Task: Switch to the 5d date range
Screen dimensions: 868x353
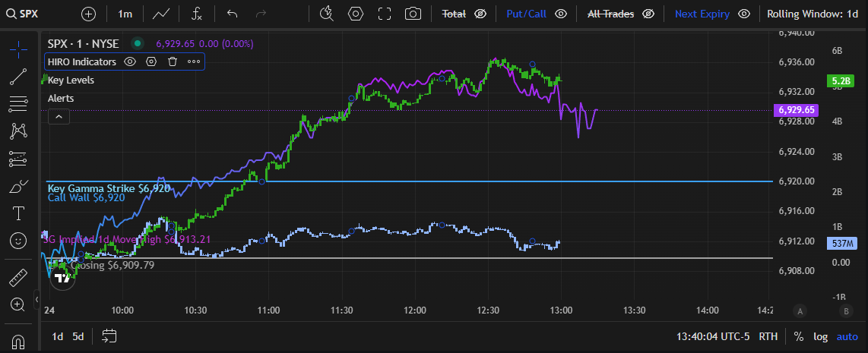Action: (78, 336)
